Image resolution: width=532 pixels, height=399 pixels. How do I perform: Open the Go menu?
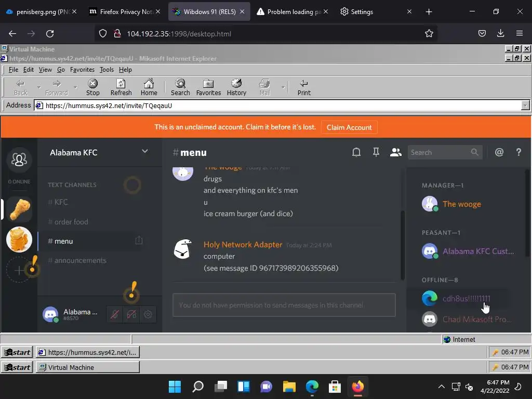(x=61, y=70)
